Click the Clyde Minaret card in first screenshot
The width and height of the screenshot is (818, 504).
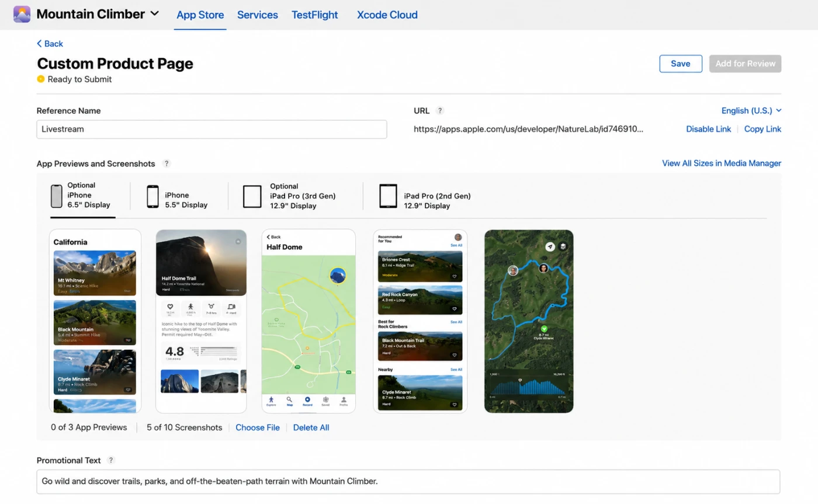pyautogui.click(x=95, y=372)
